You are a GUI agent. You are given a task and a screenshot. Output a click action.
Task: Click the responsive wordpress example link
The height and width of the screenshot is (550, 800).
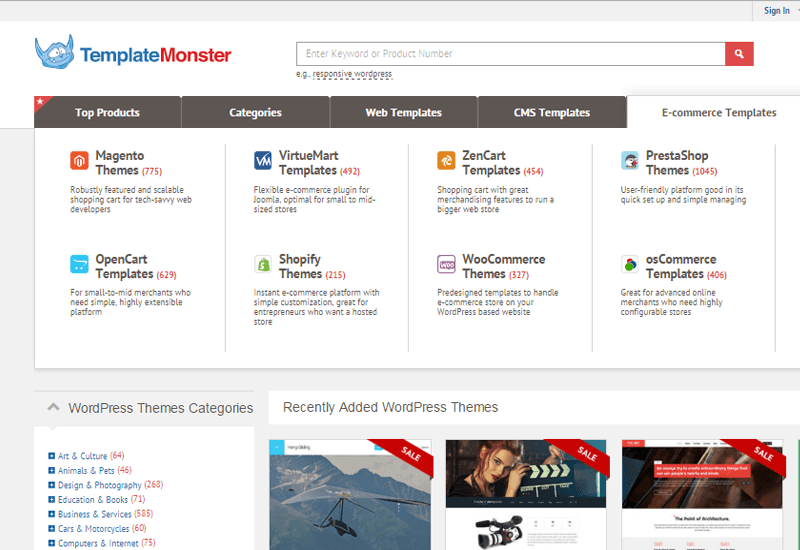click(352, 74)
